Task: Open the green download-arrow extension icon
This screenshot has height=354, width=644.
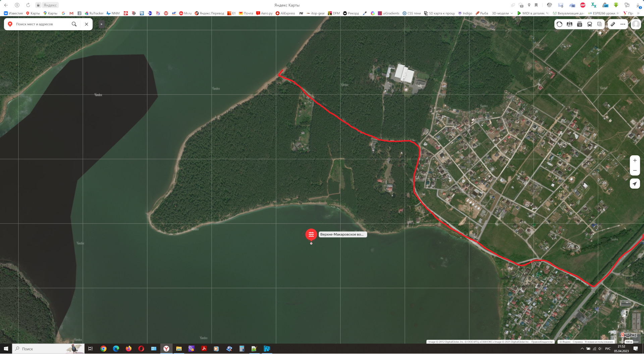Action: [616, 5]
